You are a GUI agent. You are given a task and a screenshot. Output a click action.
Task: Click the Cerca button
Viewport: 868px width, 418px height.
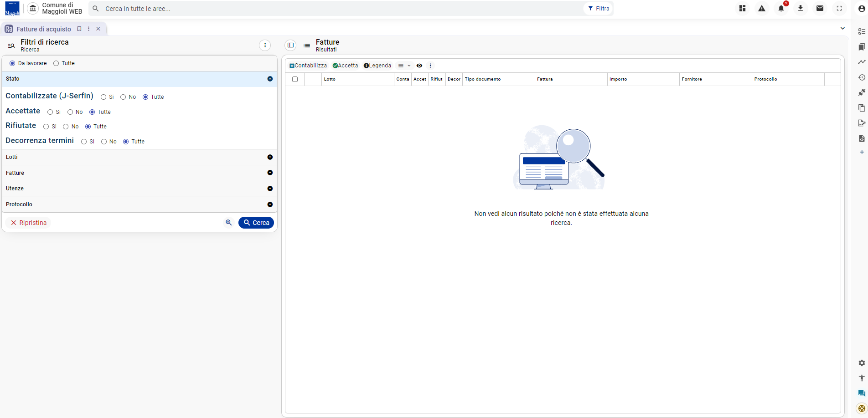256,223
